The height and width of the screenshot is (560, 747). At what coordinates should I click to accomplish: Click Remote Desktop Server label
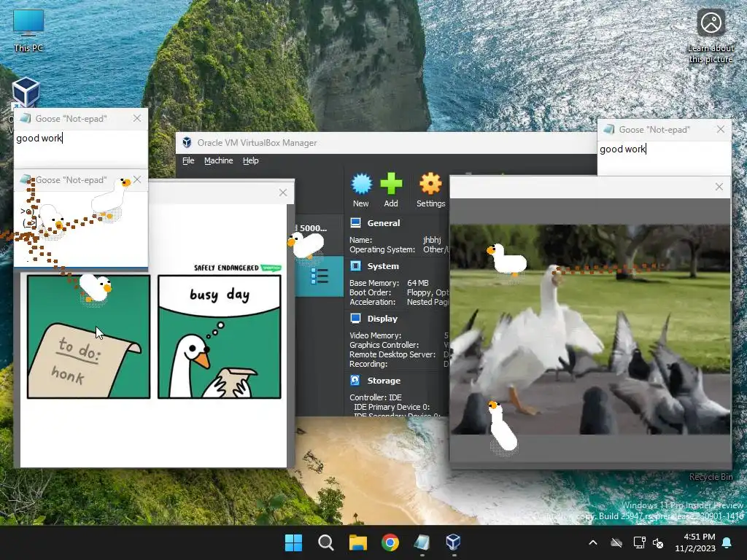coord(392,354)
